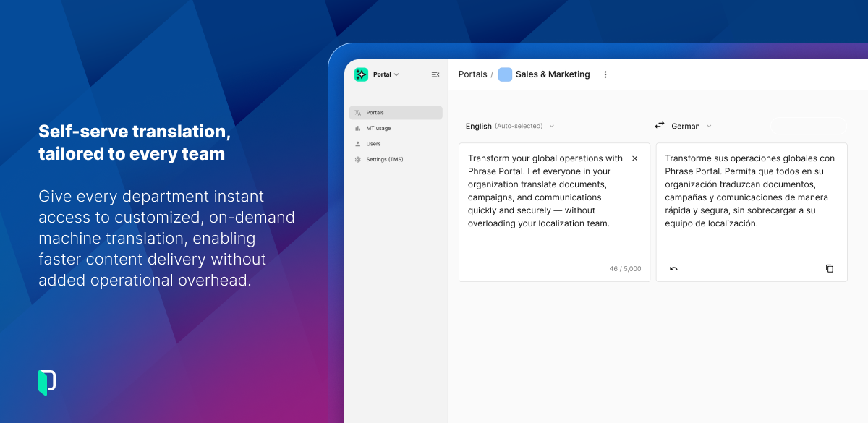Click the Sales & Marketing portal color icon
This screenshot has height=423, width=868.
click(505, 74)
